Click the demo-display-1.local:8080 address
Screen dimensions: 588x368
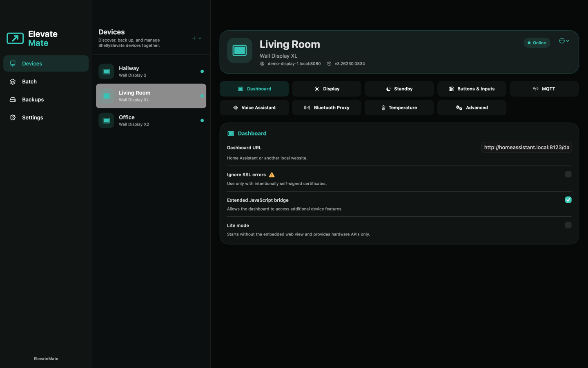[x=294, y=64]
